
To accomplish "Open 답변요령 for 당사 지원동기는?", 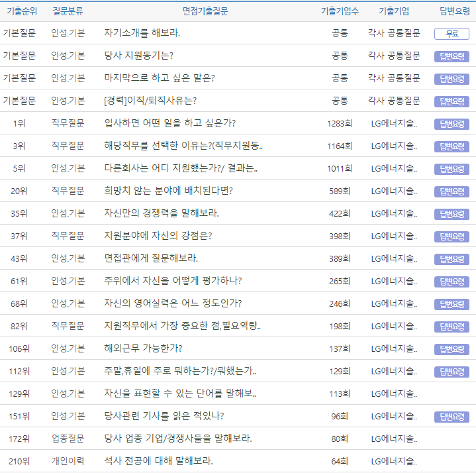I will [452, 56].
